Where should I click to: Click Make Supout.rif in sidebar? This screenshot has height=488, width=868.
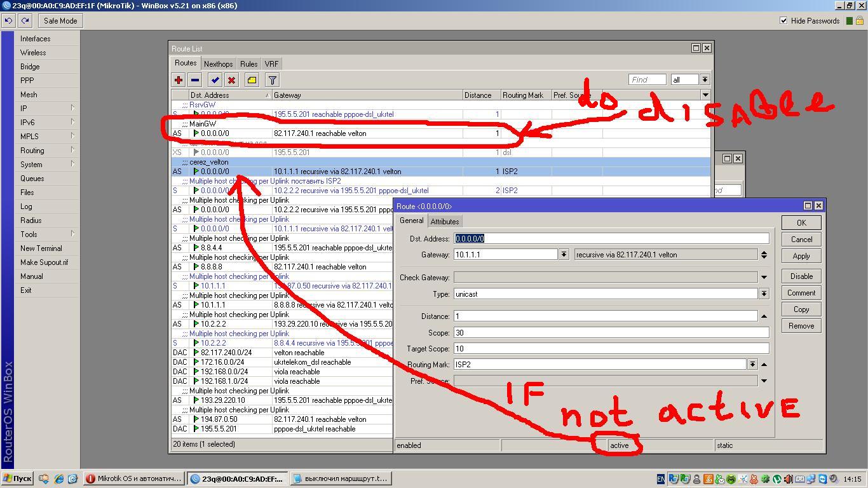click(48, 262)
